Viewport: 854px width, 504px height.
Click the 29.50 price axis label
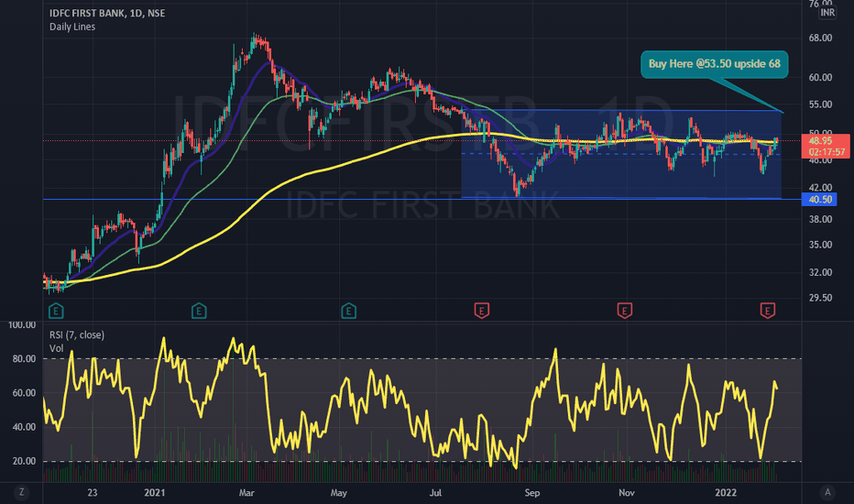pyautogui.click(x=820, y=298)
